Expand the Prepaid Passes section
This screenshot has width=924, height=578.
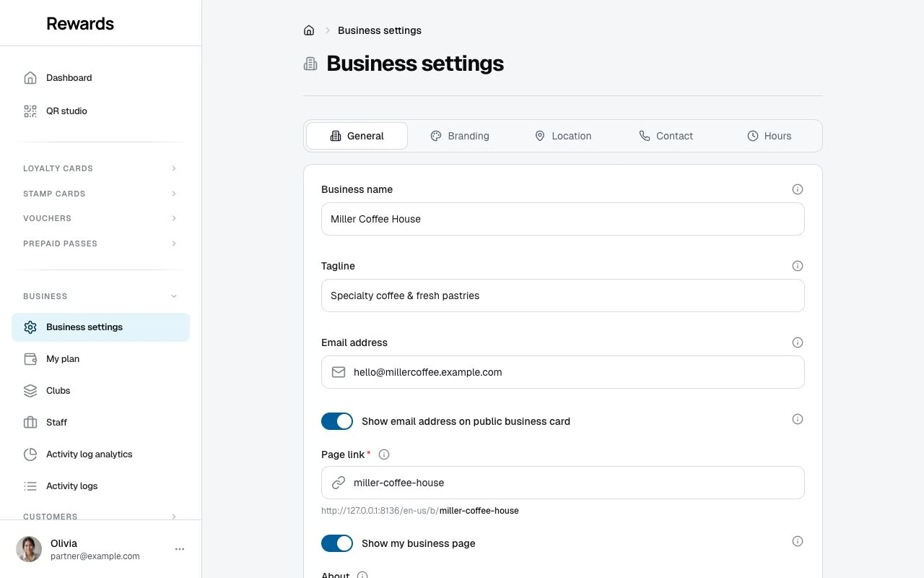click(100, 243)
